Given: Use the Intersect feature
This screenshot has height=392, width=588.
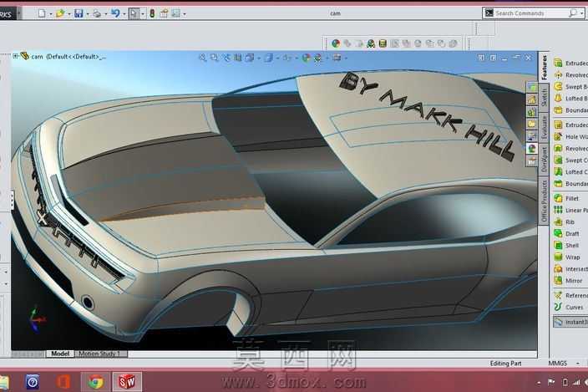Looking at the screenshot, I should point(570,269).
